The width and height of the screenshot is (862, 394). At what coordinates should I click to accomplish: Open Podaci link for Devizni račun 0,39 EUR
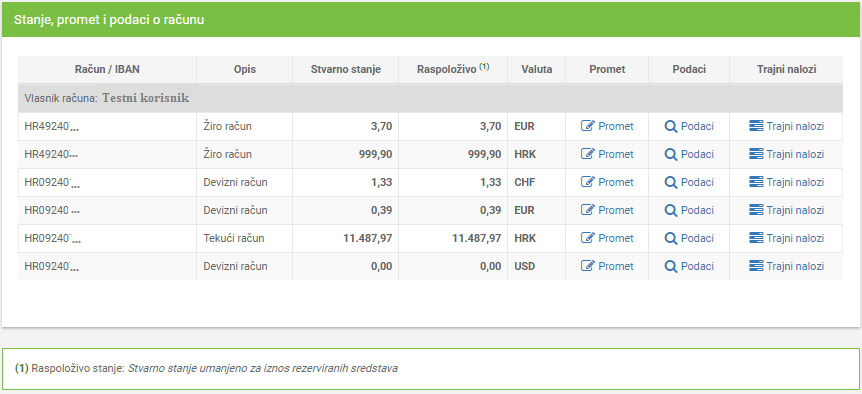coord(697,210)
